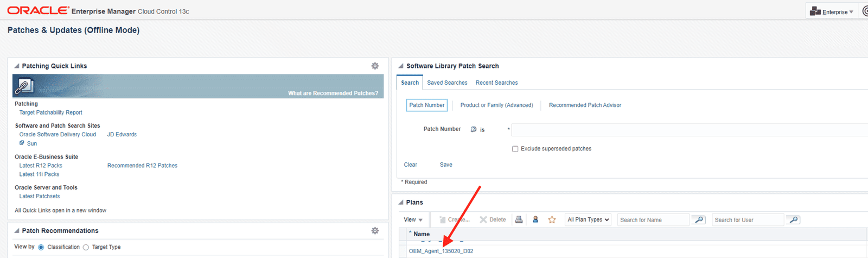
Task: Click the user icon in Plans toolbar
Action: coord(535,219)
